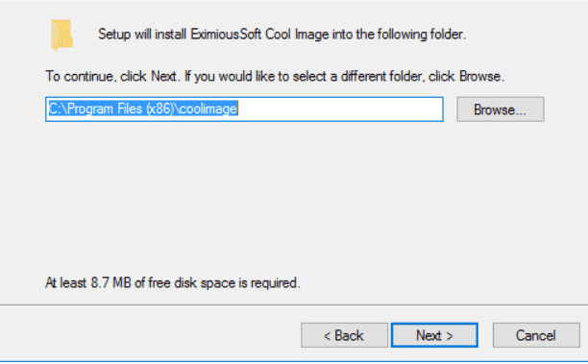Cancel the Cool Image setup
Screen dimensions: 588x364
pyautogui.click(x=536, y=335)
